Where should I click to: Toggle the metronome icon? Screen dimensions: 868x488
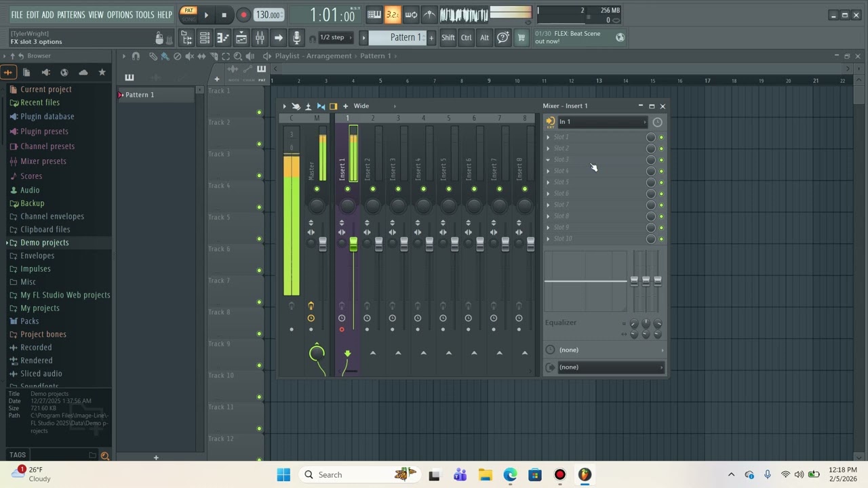[x=429, y=14]
